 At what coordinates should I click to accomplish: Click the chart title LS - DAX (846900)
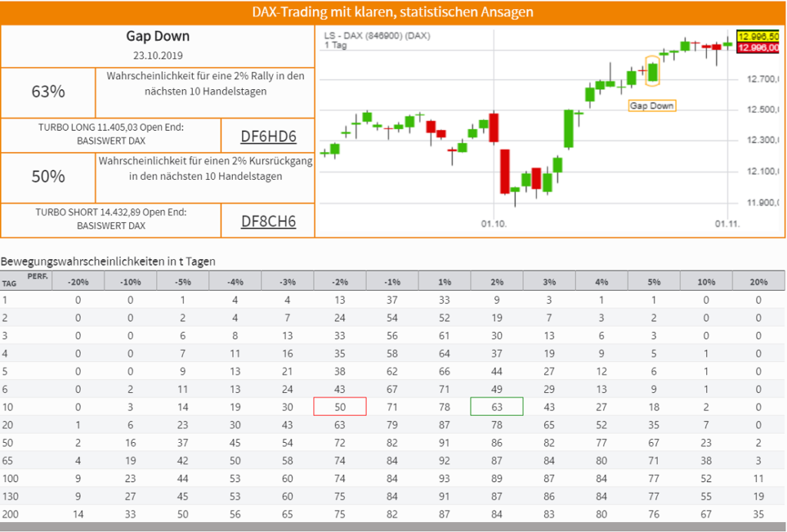click(x=377, y=35)
